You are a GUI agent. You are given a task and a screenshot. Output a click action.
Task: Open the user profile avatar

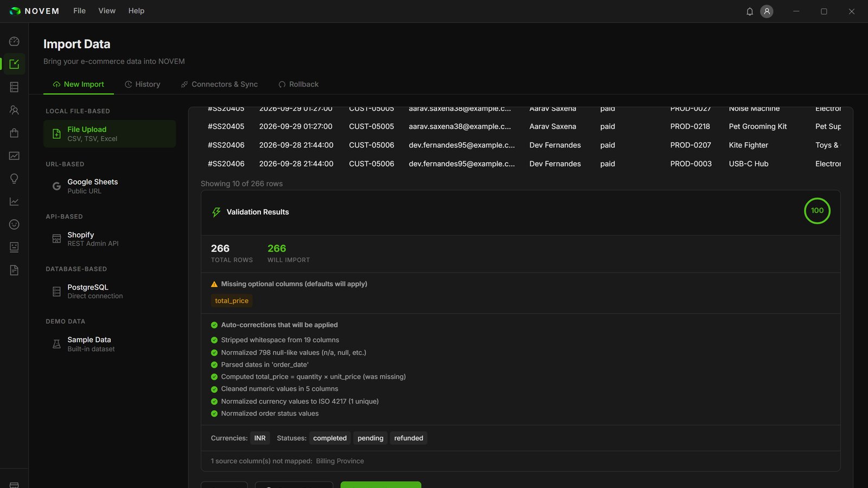click(767, 11)
